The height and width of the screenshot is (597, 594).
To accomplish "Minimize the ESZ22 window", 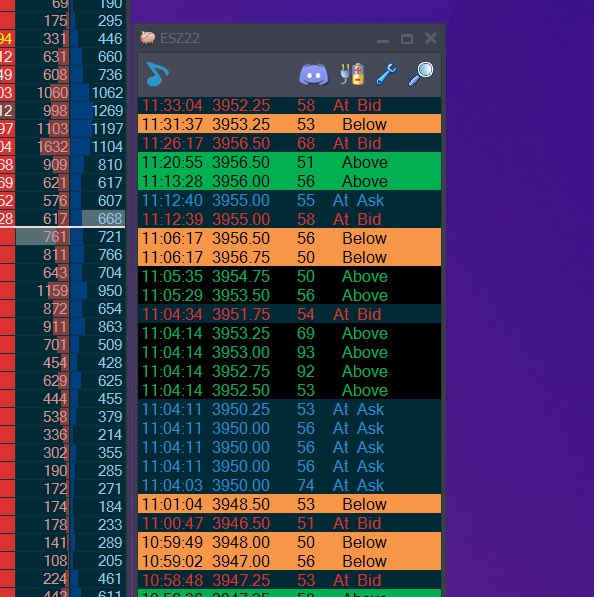I will (x=383, y=40).
